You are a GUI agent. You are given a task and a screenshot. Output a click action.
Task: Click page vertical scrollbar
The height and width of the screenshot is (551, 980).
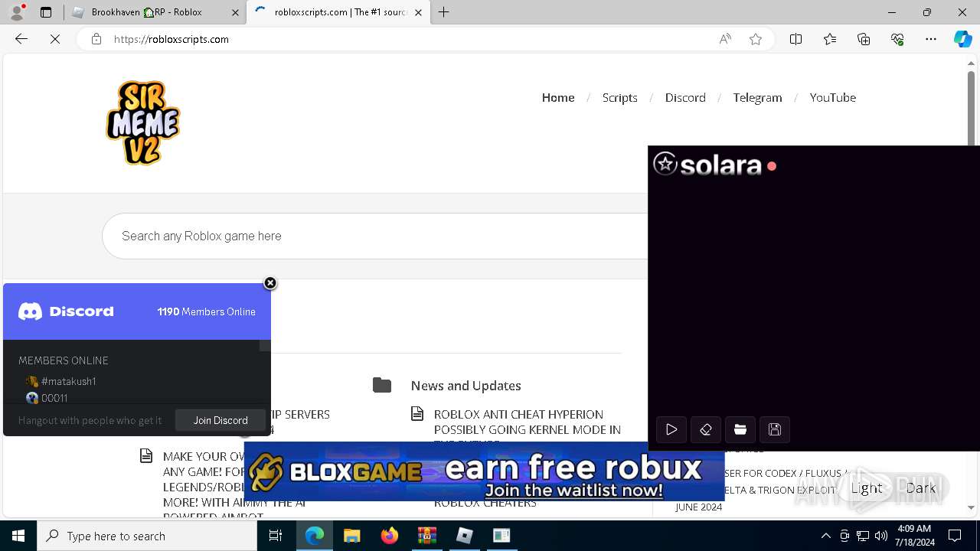[x=971, y=283]
